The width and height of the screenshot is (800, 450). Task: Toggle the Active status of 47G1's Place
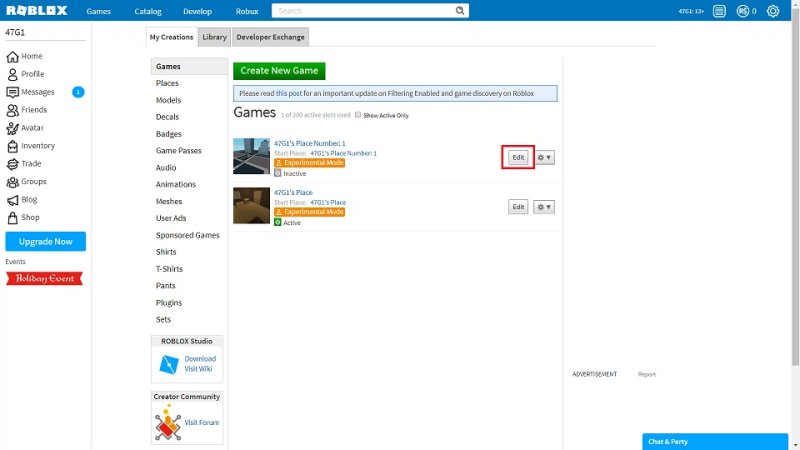coord(278,222)
